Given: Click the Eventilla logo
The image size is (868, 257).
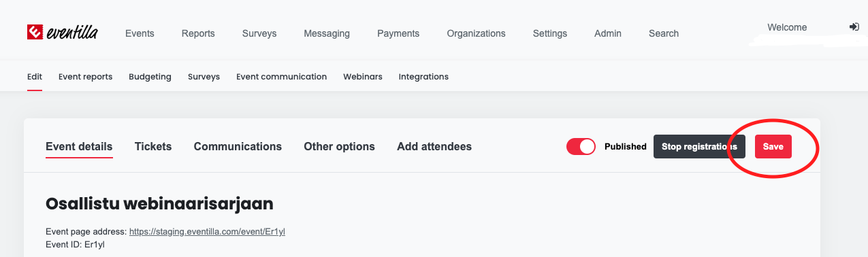Looking at the screenshot, I should (x=62, y=33).
